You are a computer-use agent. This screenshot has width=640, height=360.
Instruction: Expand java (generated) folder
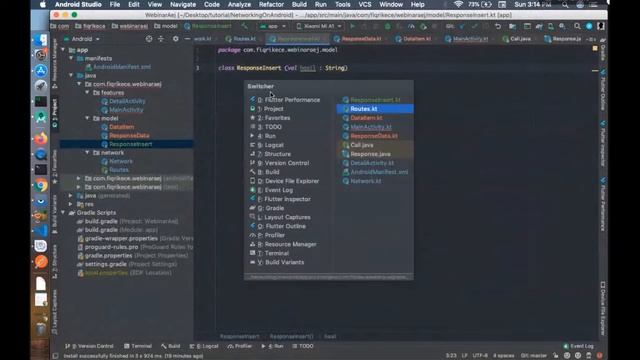click(x=71, y=196)
